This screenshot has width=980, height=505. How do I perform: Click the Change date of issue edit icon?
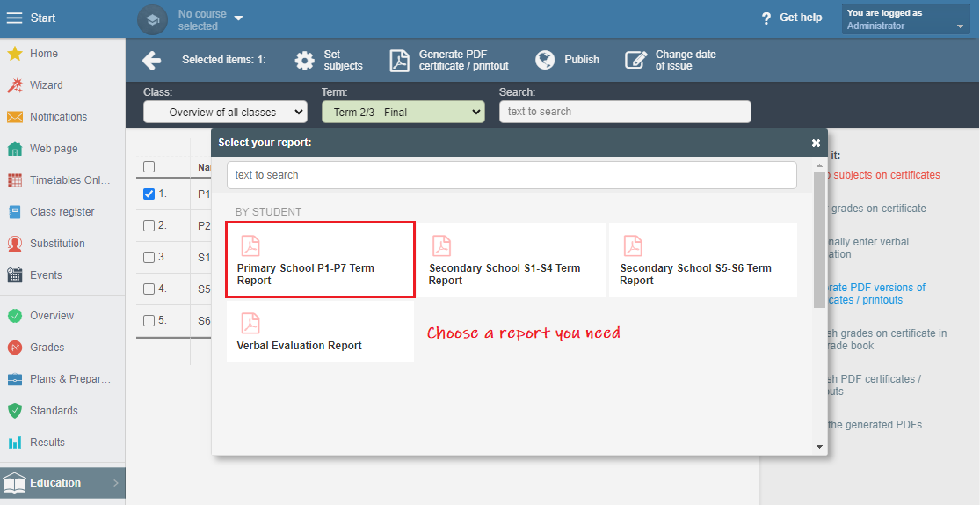pos(636,60)
